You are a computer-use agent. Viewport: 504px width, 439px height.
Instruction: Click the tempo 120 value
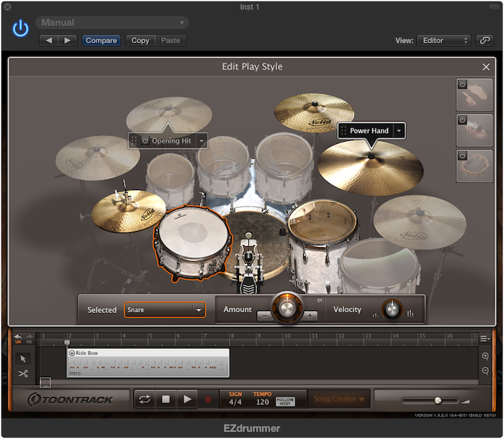tap(262, 402)
